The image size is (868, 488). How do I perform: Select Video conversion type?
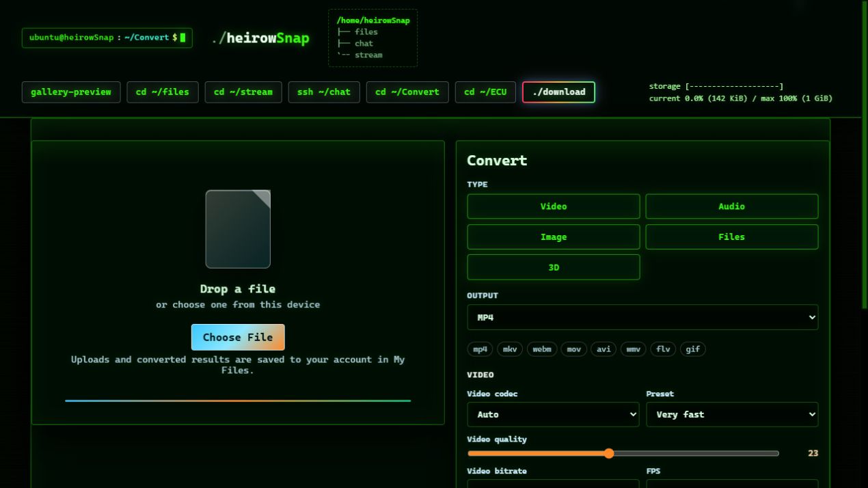coord(554,206)
